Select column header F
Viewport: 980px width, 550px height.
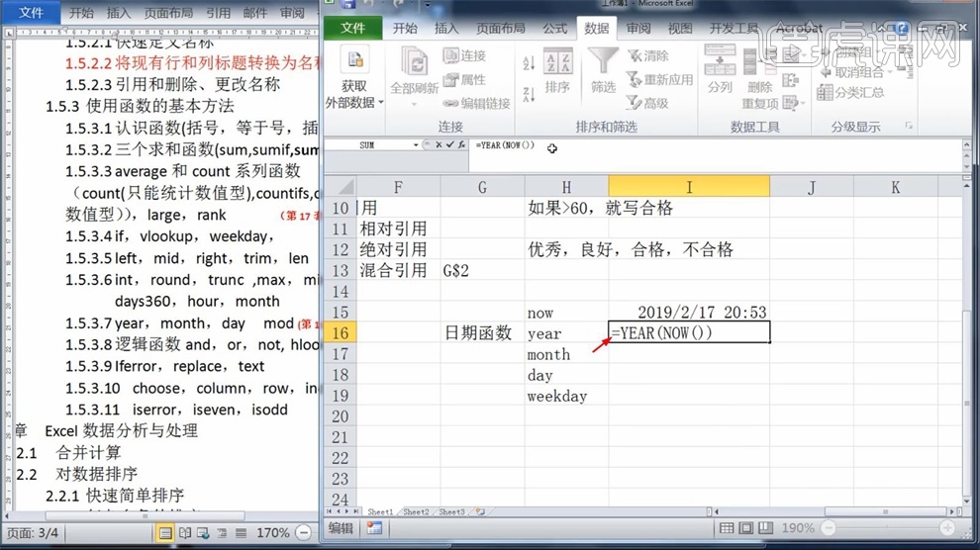tap(398, 187)
